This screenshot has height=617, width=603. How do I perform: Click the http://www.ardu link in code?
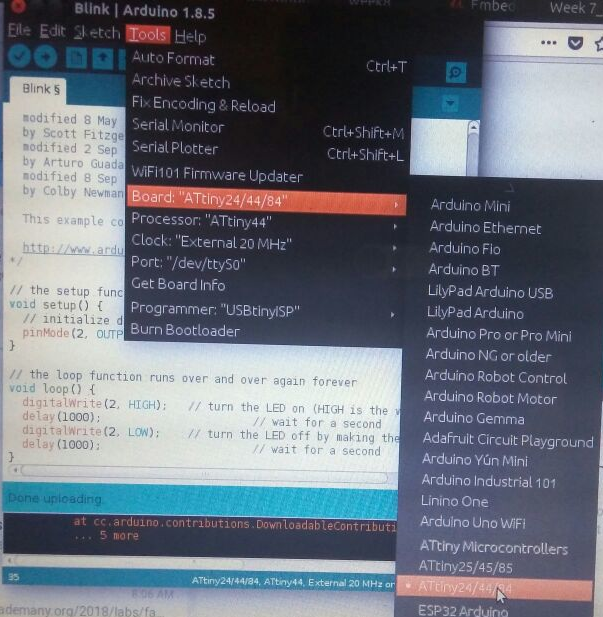[73, 249]
